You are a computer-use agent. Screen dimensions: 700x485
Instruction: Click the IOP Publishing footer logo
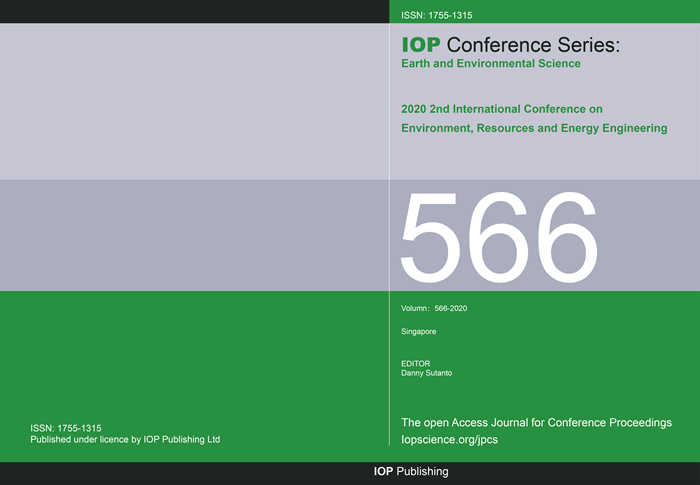coord(411,472)
